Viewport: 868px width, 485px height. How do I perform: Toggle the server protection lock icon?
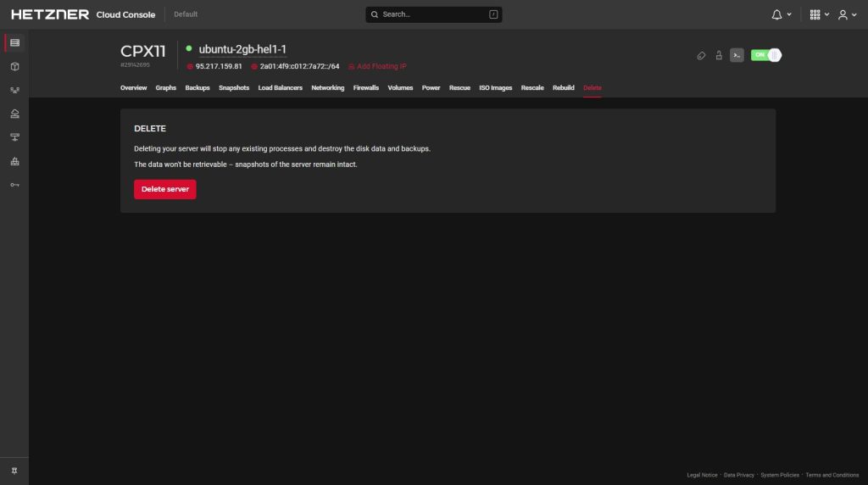click(719, 55)
